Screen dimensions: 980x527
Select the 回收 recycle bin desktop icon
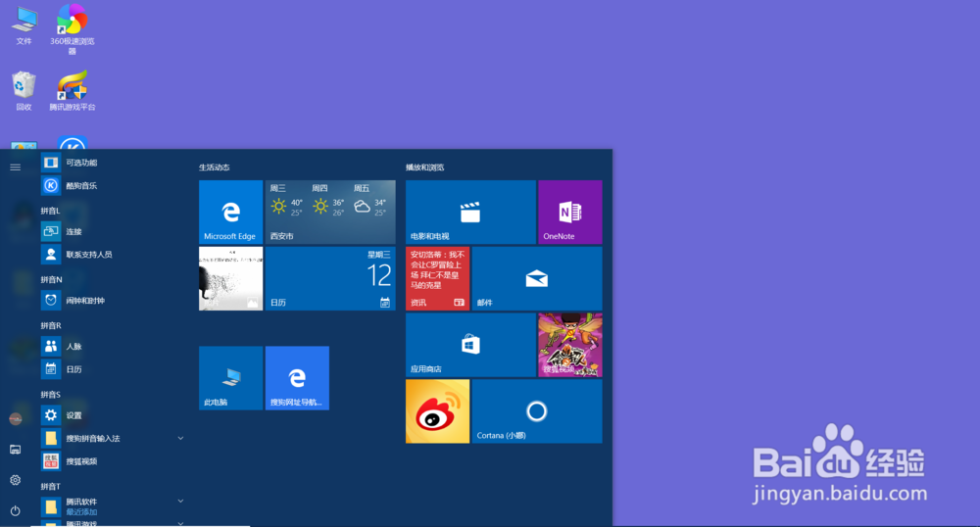pos(24,91)
